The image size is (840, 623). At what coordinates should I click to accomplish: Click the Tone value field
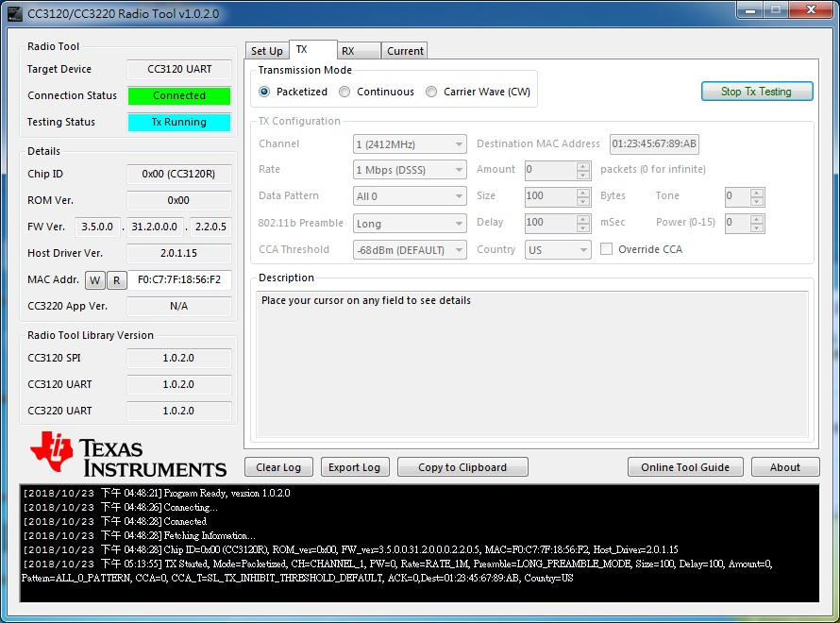tap(738, 196)
